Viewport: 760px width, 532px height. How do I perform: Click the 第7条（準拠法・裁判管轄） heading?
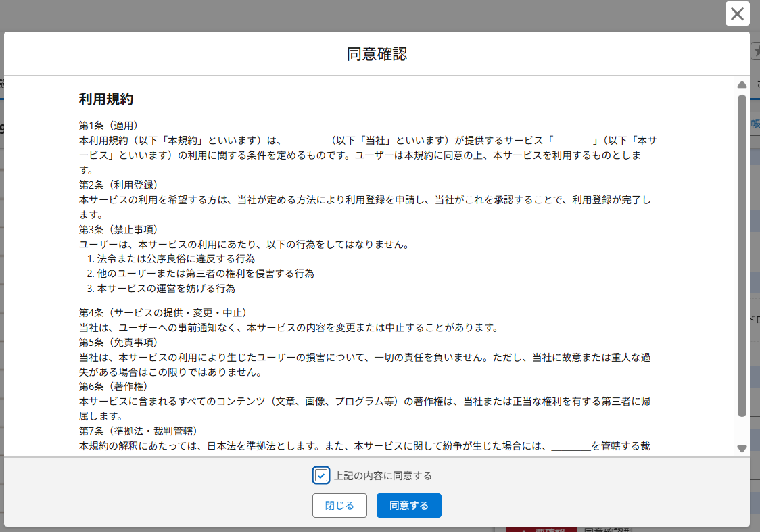[x=138, y=431]
